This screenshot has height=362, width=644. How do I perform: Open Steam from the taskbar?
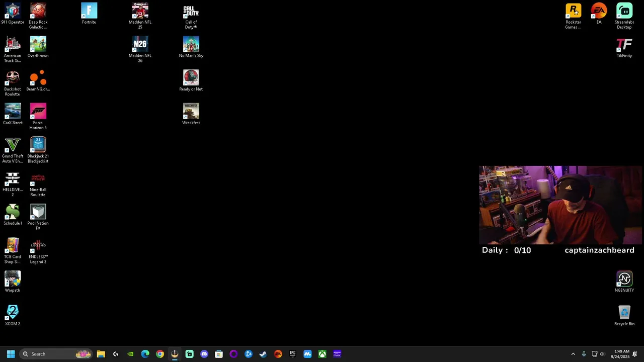pyautogui.click(x=263, y=354)
